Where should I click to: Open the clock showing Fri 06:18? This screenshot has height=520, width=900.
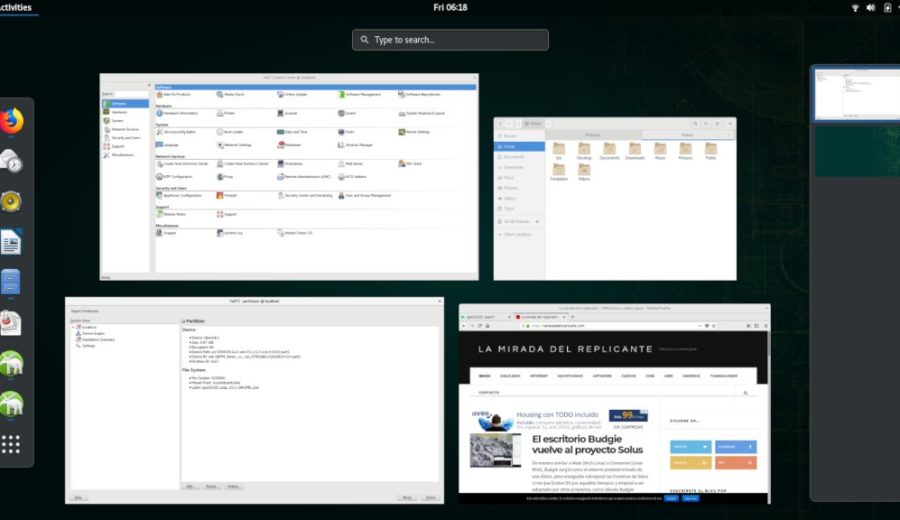pyautogui.click(x=450, y=7)
